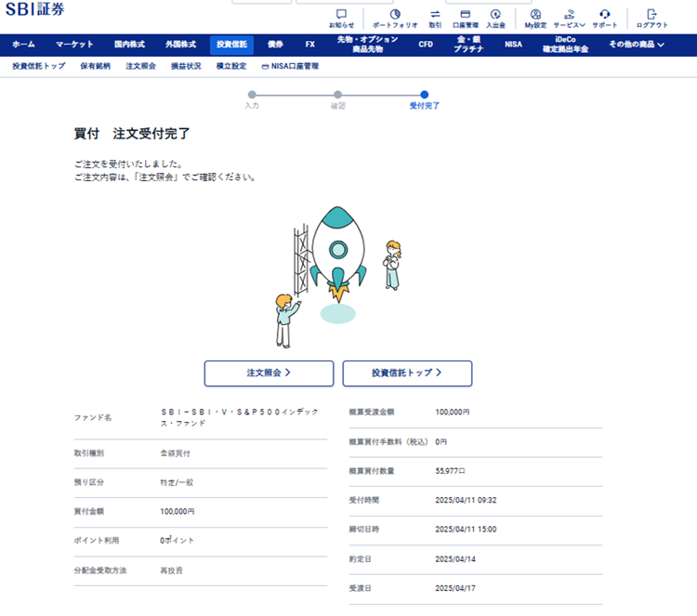Open the 口座管理 account management icon
The width and height of the screenshot is (697, 616).
pos(466,19)
